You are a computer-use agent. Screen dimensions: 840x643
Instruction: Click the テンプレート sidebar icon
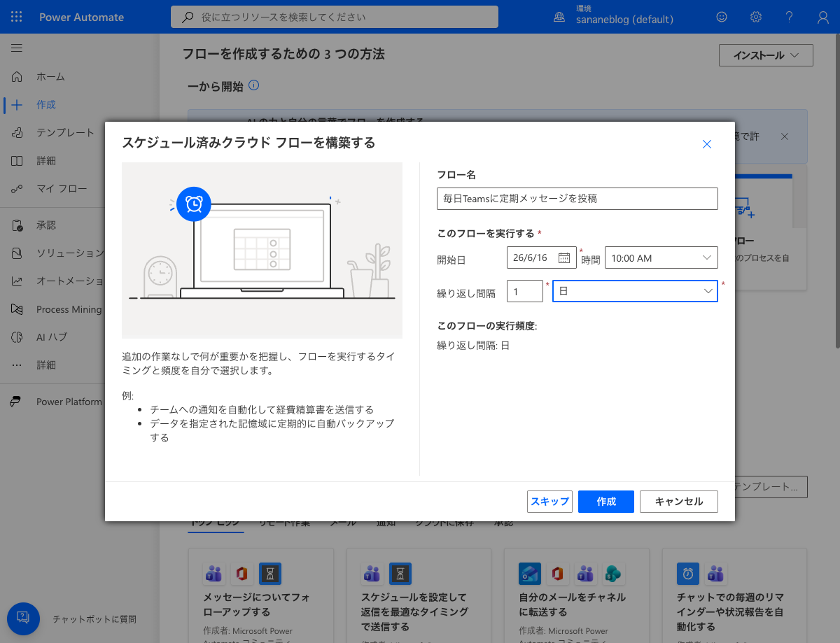pyautogui.click(x=17, y=132)
